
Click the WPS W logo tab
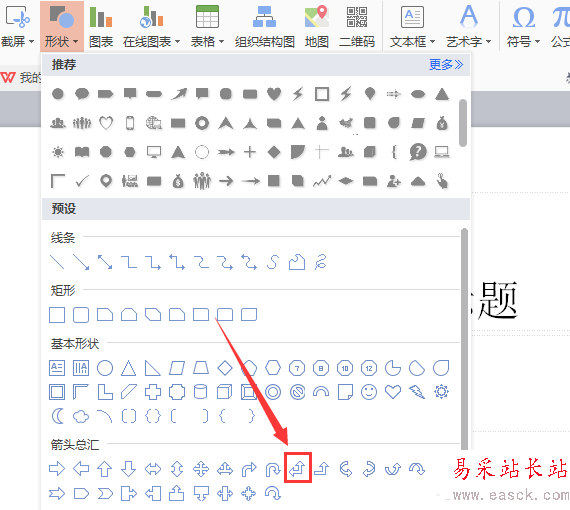pyautogui.click(x=8, y=77)
